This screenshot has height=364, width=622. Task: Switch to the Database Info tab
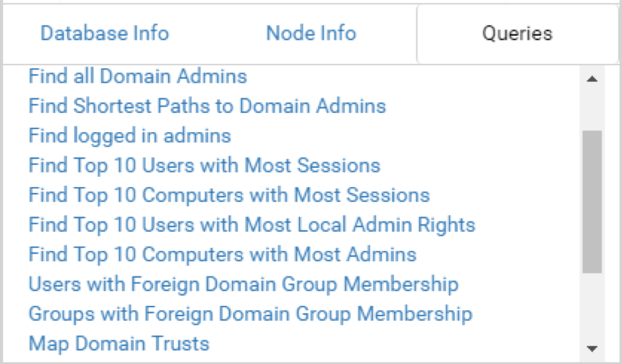[104, 33]
